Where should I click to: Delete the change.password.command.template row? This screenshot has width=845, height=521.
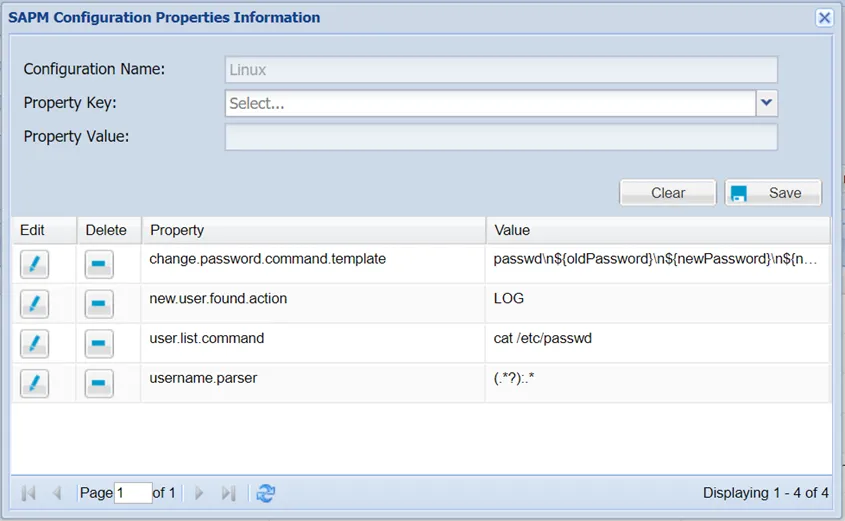click(x=99, y=264)
